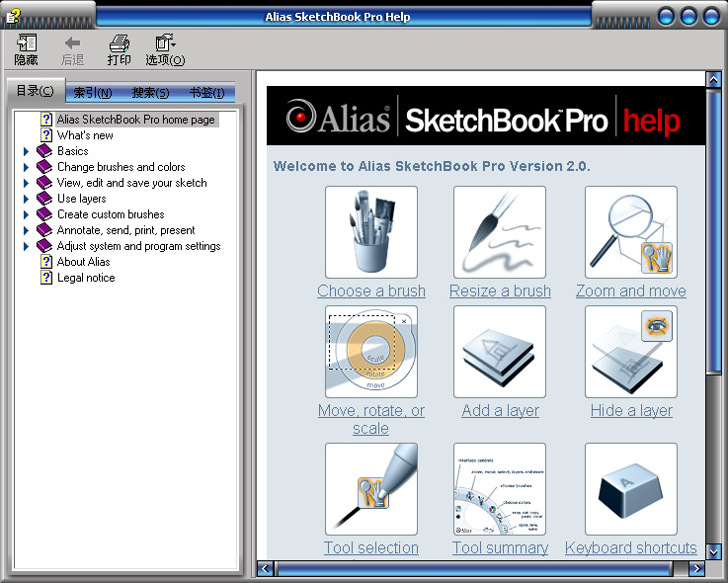Click the View, edit and save book icon
The image size is (728, 583).
[x=44, y=183]
